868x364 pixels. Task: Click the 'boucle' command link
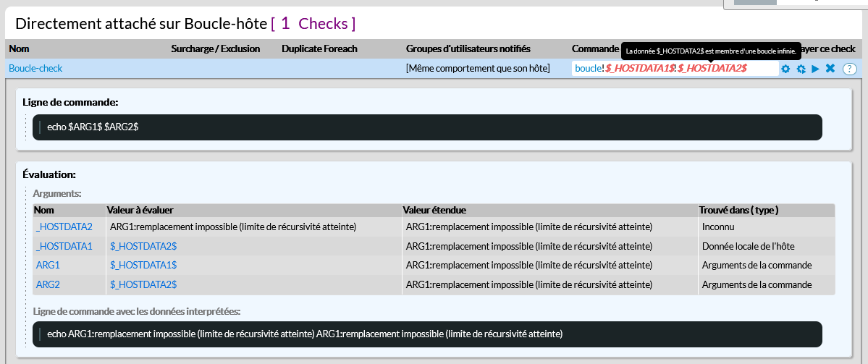coord(587,68)
